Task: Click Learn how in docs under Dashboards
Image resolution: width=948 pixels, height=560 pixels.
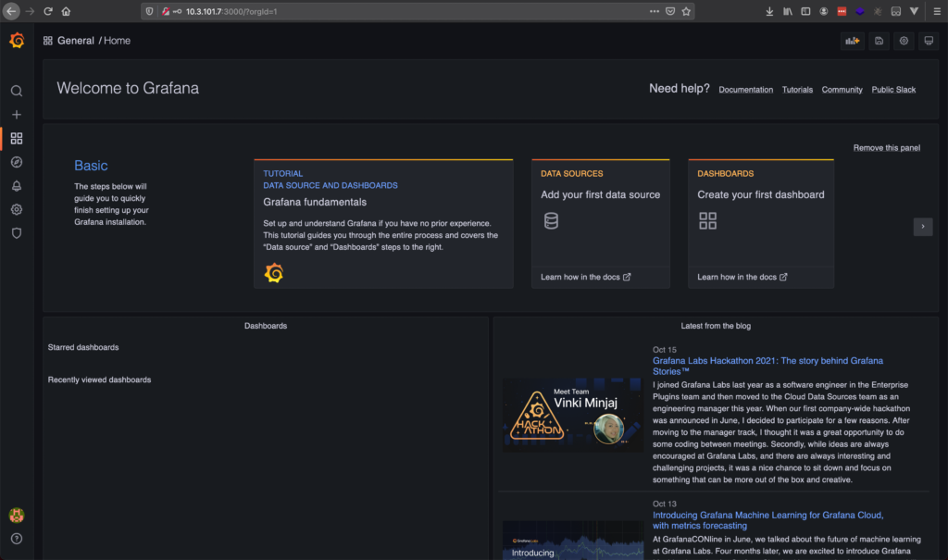Action: [742, 277]
